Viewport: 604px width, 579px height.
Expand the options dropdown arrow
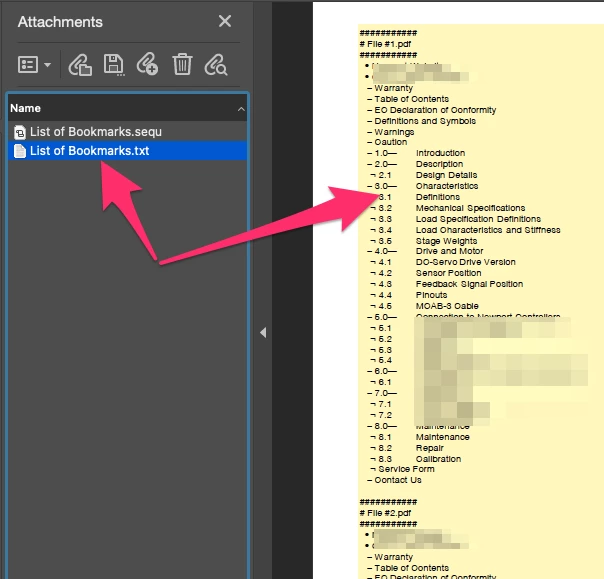tap(47, 65)
